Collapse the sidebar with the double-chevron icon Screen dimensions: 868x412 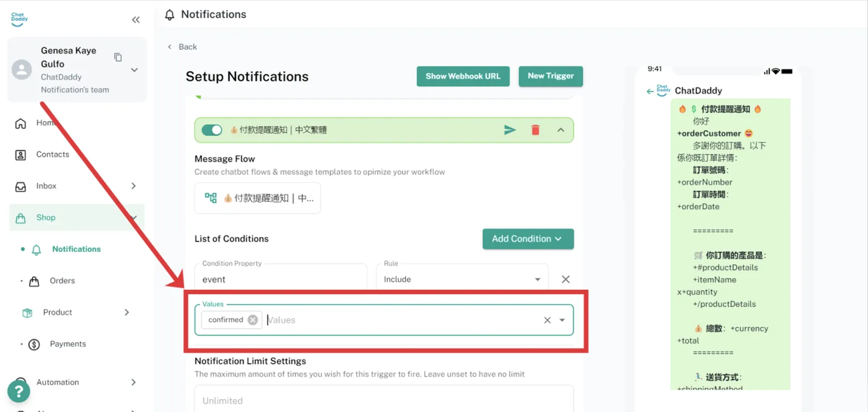136,20
